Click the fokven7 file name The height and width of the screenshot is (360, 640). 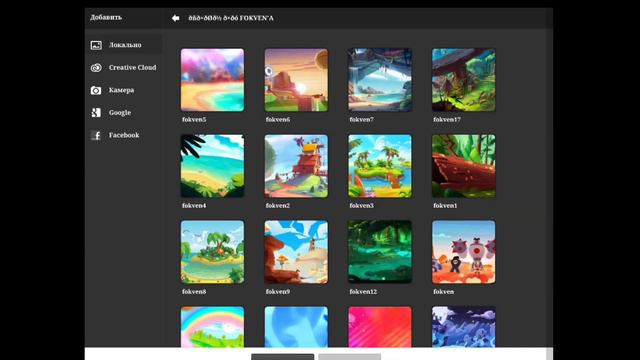[361, 120]
